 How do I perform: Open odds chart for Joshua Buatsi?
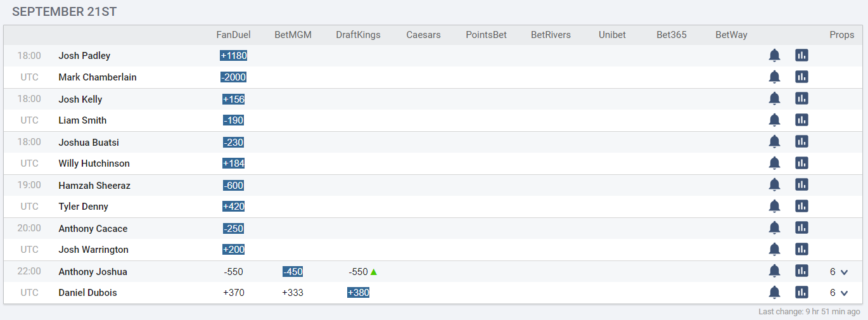pos(801,142)
